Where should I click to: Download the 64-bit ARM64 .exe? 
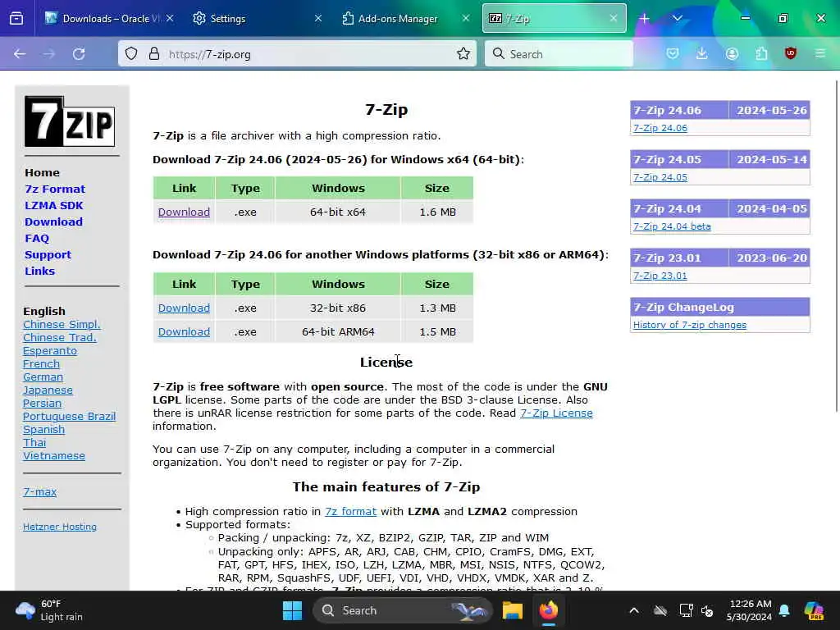click(184, 331)
